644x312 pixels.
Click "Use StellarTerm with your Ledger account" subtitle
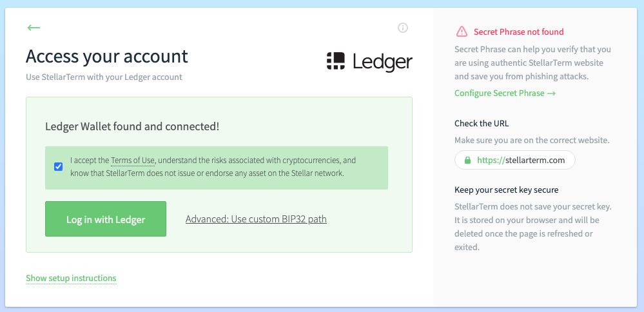[104, 77]
